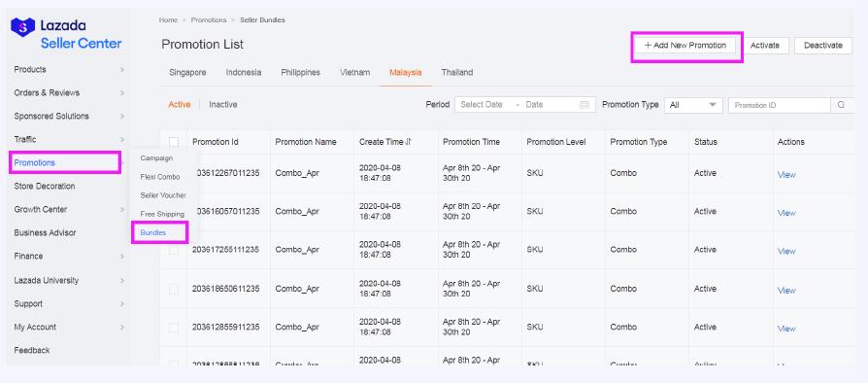The height and width of the screenshot is (383, 868).
Task: Show Active promotions filter
Action: click(180, 104)
